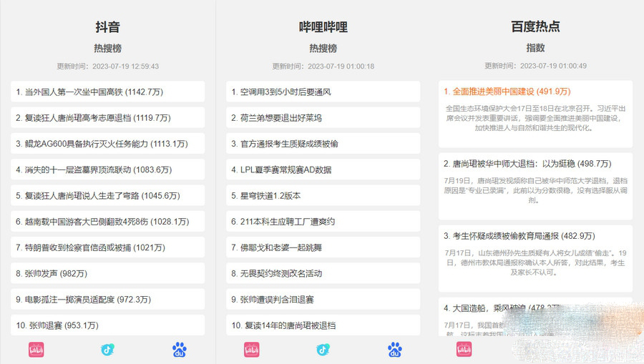Click the Bilibili icon under the 抖音 list

[x=36, y=350]
